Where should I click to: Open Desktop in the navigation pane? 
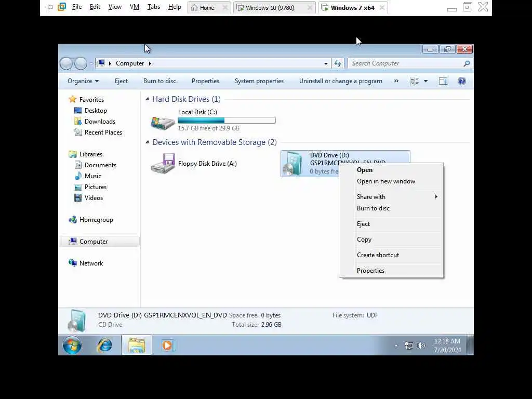tap(96, 111)
